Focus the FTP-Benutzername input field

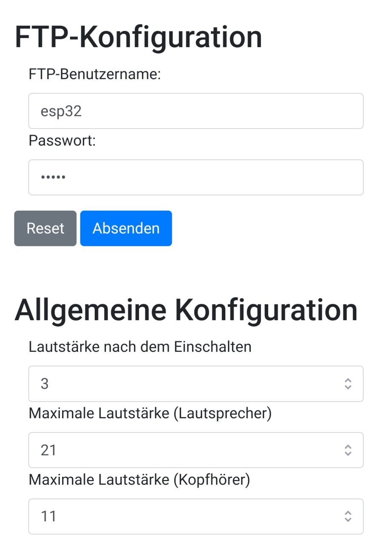(x=196, y=111)
